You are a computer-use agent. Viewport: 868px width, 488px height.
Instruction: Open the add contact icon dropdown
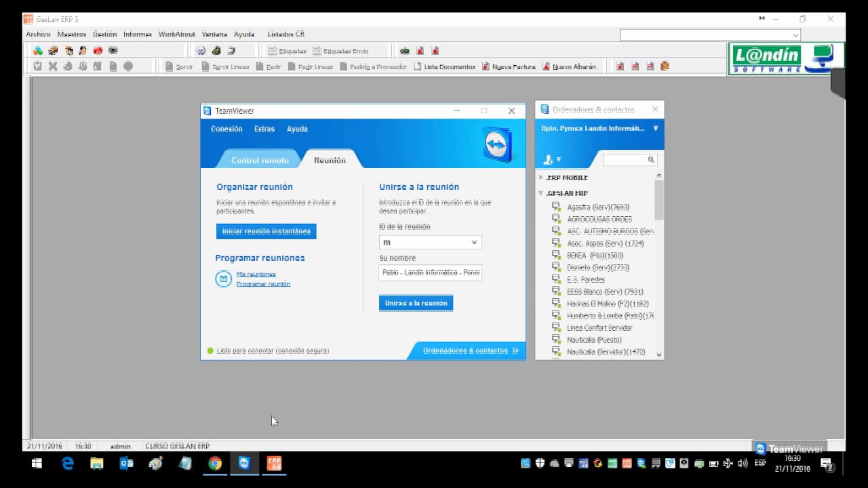click(552, 160)
